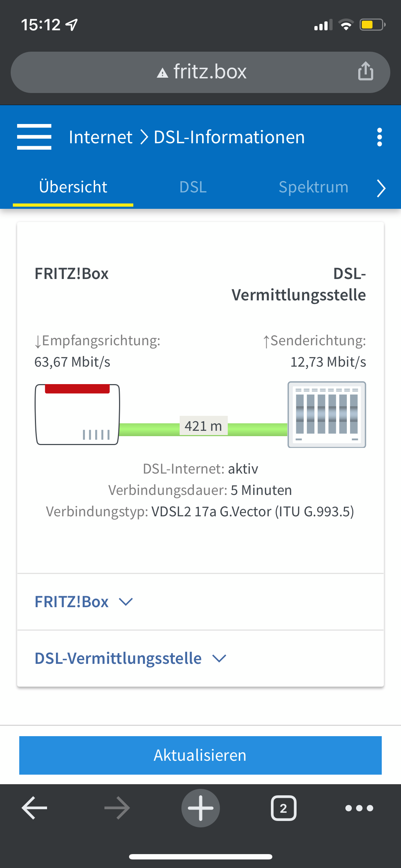
Task: Select the Übersicht tab
Action: pos(73,187)
